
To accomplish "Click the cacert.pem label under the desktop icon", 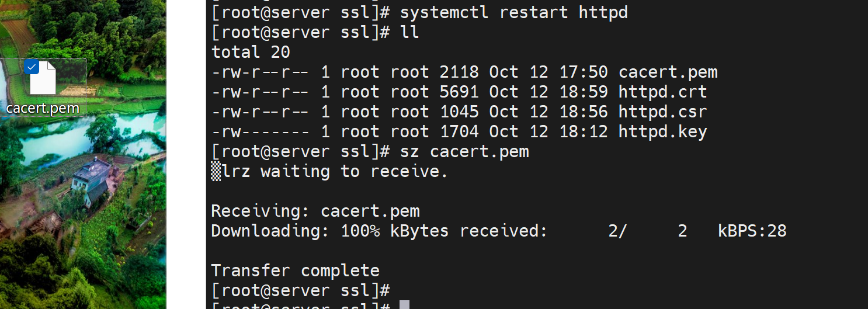I will coord(43,108).
